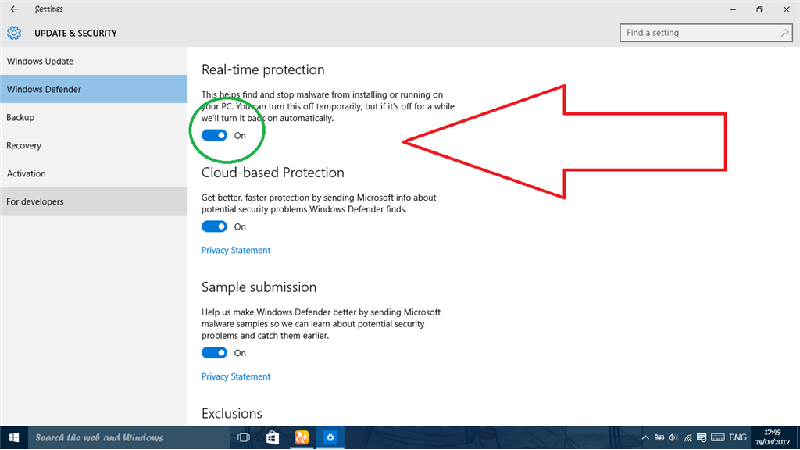Viewport: 800px width, 450px height.
Task: Click the Exclusions heading
Action: (x=232, y=413)
